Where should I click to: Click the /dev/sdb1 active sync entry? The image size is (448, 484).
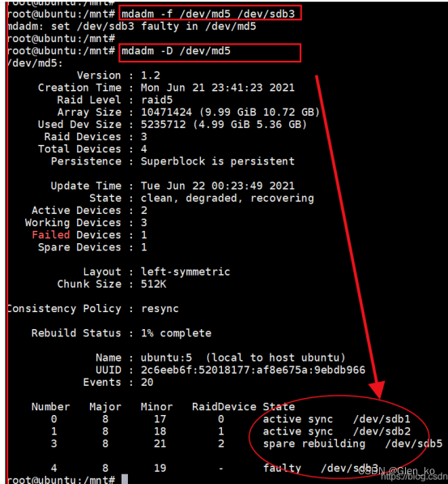(337, 419)
